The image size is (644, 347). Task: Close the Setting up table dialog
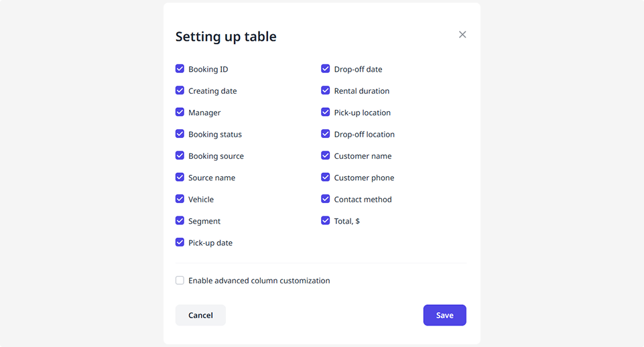pyautogui.click(x=462, y=35)
